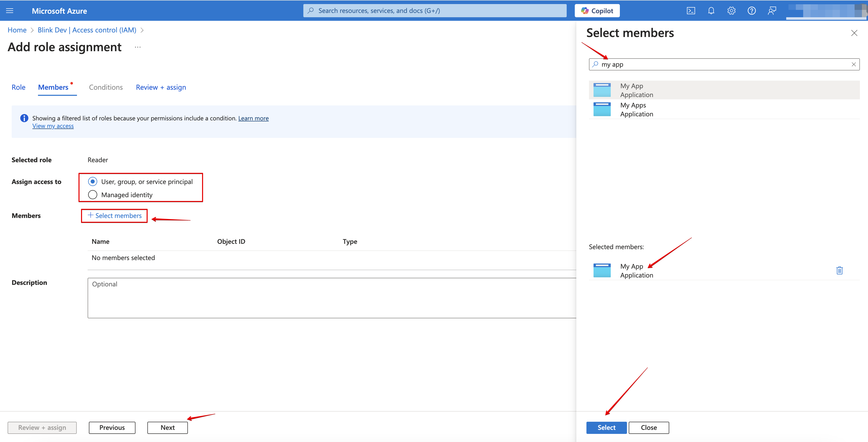The height and width of the screenshot is (442, 868).
Task: Go to Blink Dev Access control breadcrumb
Action: (87, 30)
